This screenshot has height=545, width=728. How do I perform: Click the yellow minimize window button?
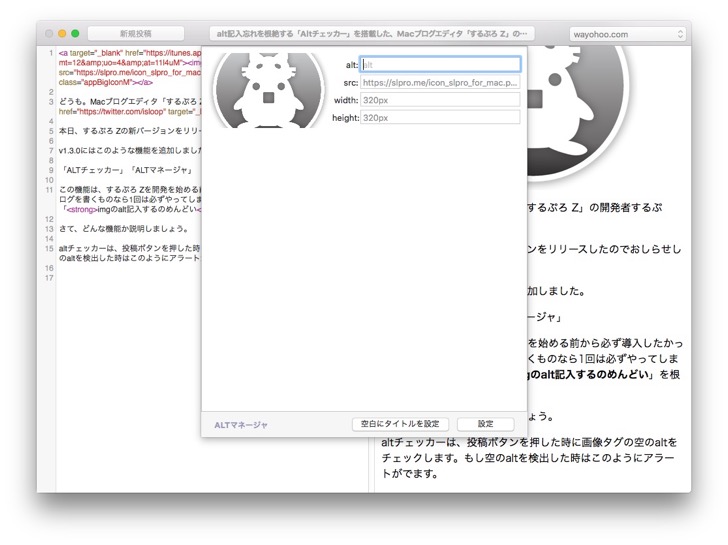[x=62, y=33]
